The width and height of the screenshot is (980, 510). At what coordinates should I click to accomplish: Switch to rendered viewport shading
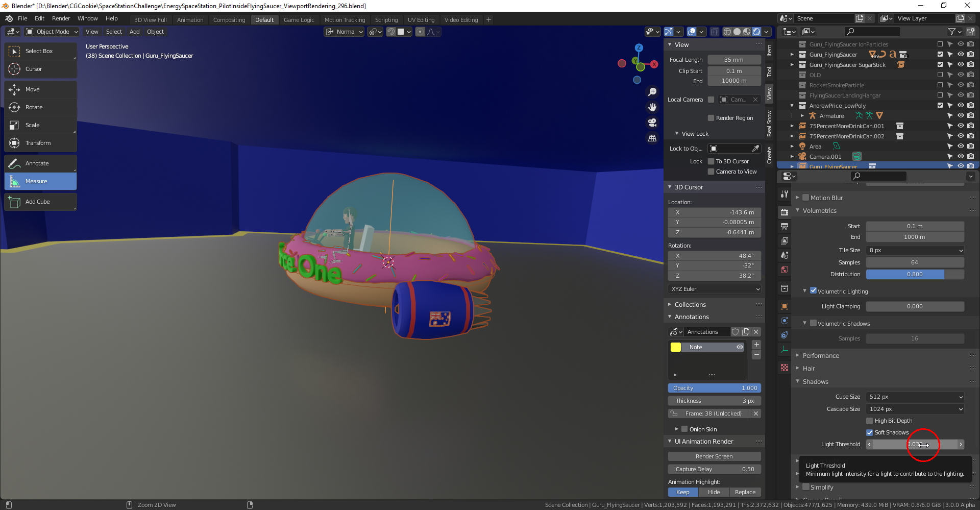(756, 32)
